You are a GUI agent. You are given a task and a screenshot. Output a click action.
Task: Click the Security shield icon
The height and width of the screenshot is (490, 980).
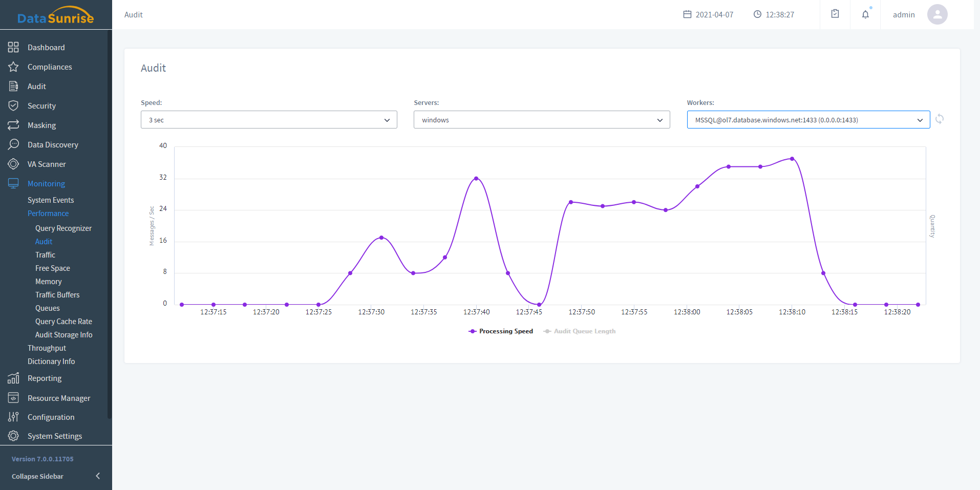click(x=13, y=106)
